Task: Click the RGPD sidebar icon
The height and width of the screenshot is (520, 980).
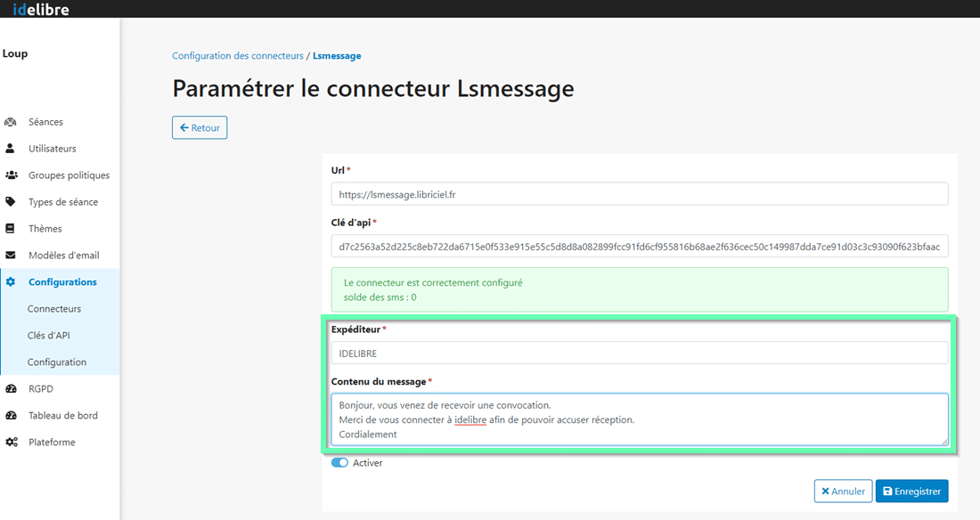Action: tap(11, 389)
